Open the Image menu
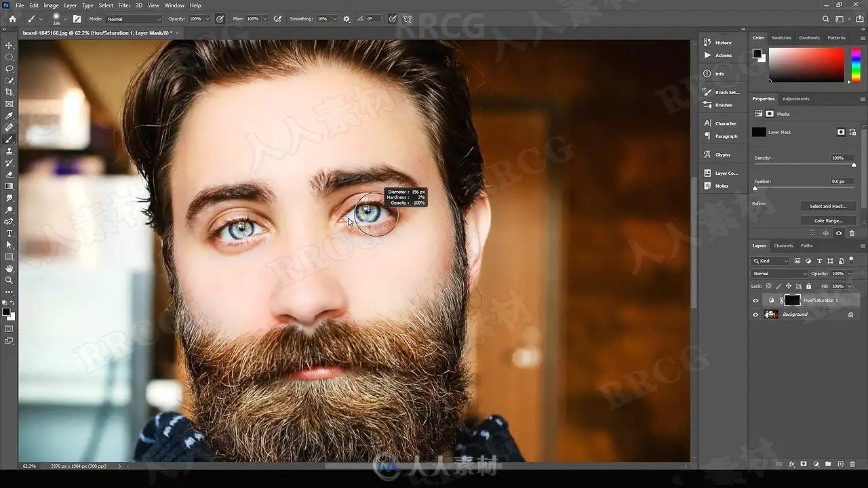Image resolution: width=868 pixels, height=488 pixels. (51, 5)
